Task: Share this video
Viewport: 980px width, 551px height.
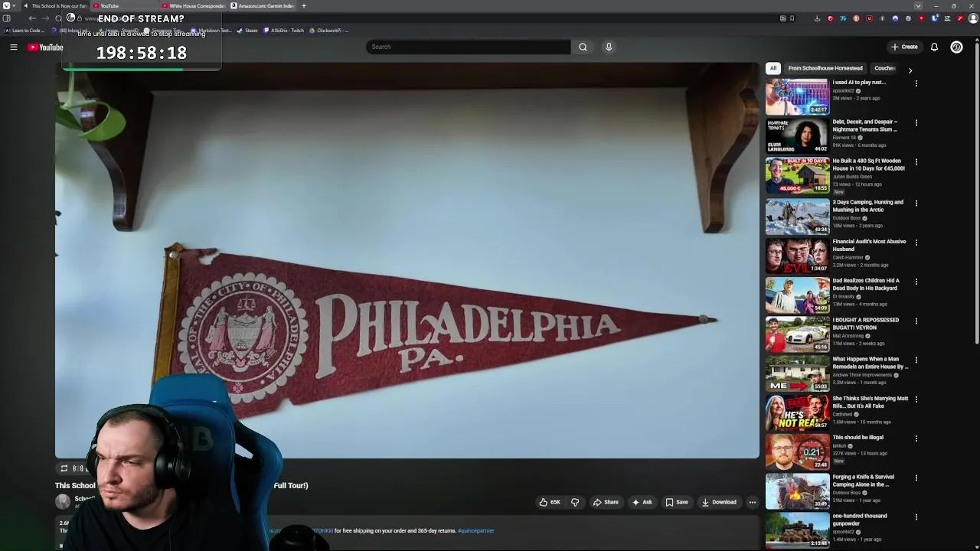Action: [x=606, y=502]
